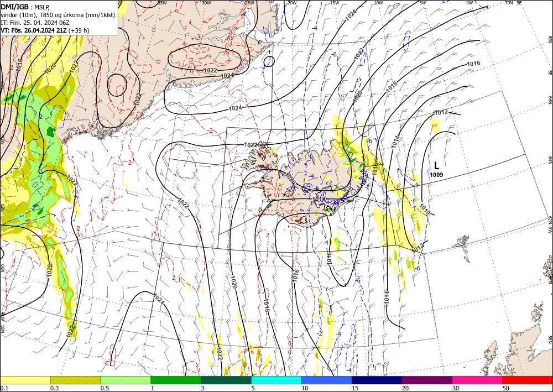Select the pink 30–50 legend segment
This screenshot has width=553, height=392.
point(478,380)
